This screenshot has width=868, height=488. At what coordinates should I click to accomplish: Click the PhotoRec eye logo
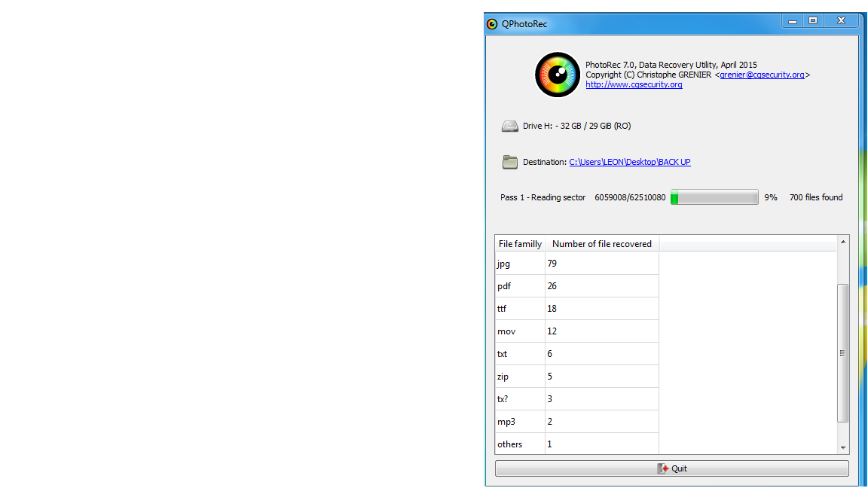[557, 75]
